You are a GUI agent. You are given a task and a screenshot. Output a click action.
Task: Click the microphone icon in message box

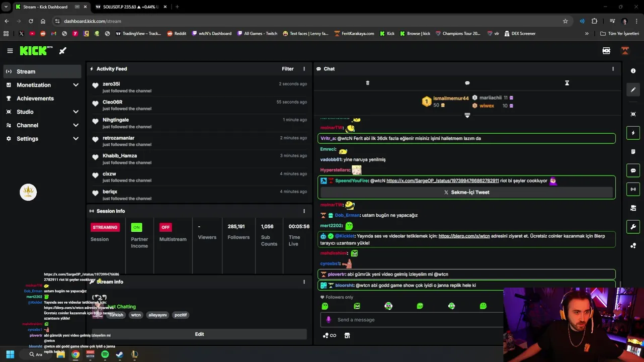329,320
